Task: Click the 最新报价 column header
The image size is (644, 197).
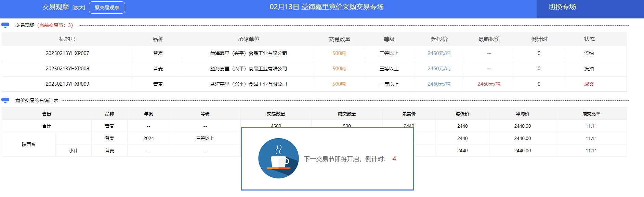Action: click(x=489, y=39)
